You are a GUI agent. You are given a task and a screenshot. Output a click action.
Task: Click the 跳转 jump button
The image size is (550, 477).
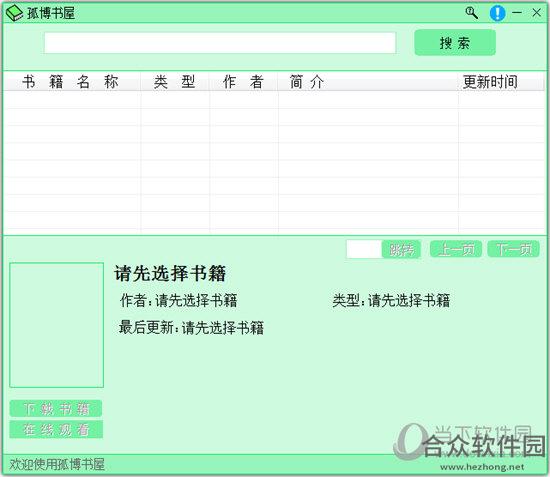click(x=401, y=249)
